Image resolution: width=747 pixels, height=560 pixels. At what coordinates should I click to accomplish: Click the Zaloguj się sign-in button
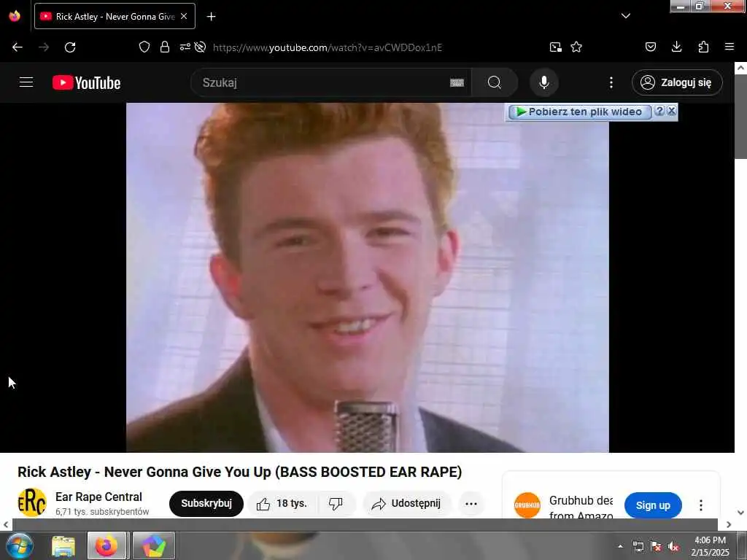click(677, 82)
